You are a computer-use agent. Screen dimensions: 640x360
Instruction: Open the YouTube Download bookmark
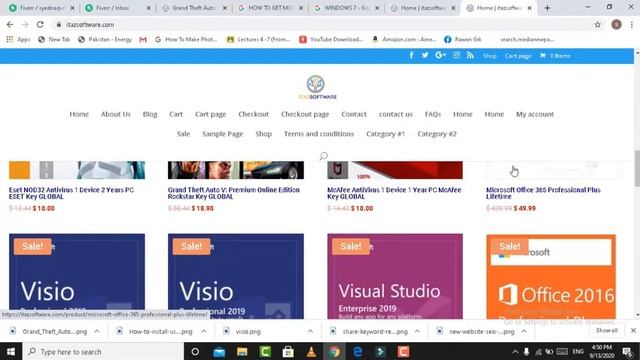331,40
